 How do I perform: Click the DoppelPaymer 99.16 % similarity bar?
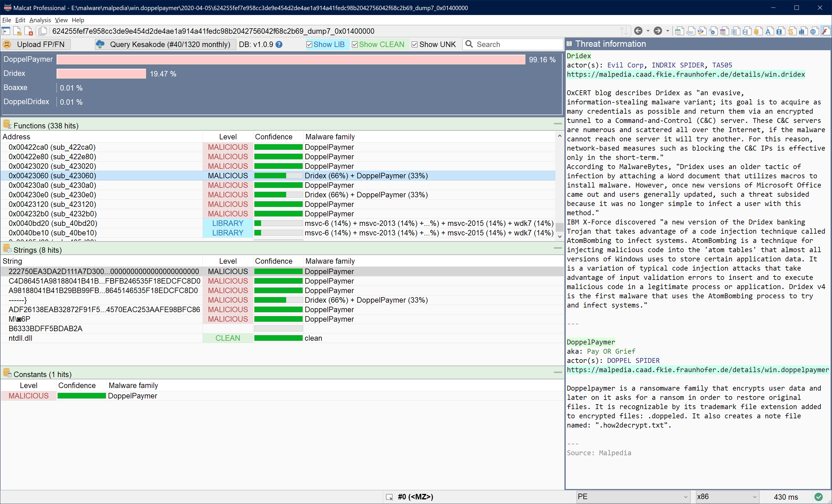click(x=291, y=60)
